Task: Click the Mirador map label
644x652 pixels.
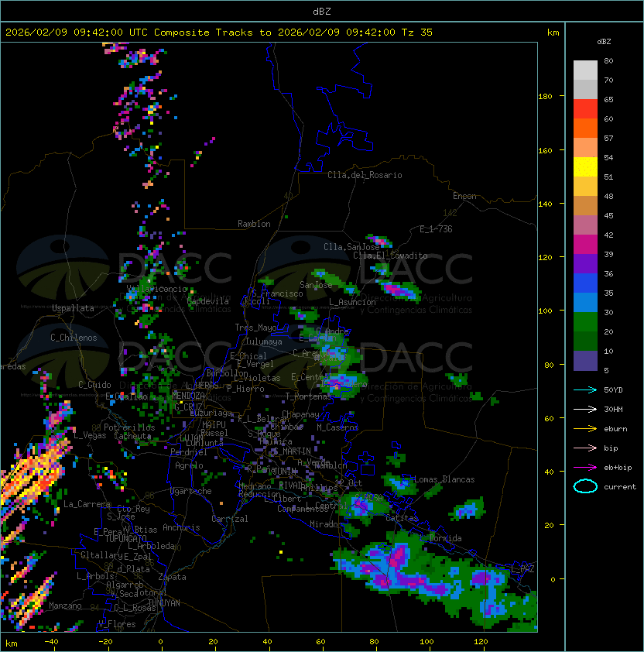Action: click(324, 524)
